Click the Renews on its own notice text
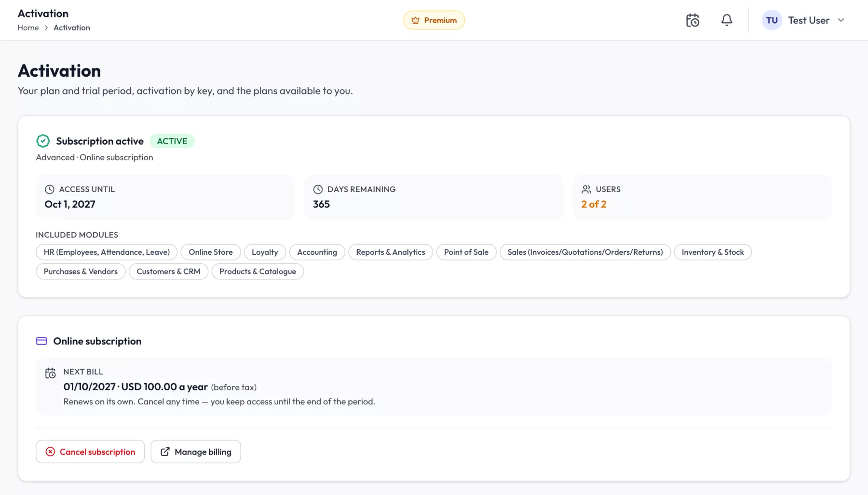This screenshot has height=495, width=868. click(219, 401)
